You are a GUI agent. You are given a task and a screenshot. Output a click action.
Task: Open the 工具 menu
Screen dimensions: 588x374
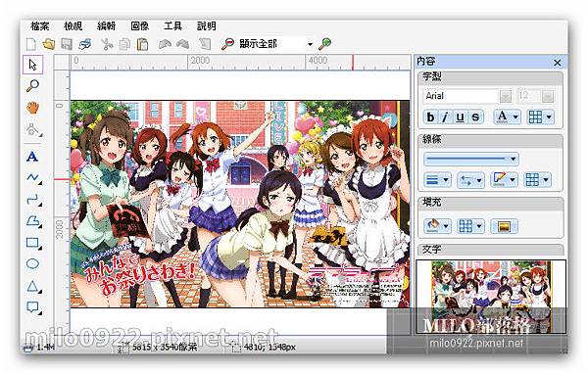point(172,25)
